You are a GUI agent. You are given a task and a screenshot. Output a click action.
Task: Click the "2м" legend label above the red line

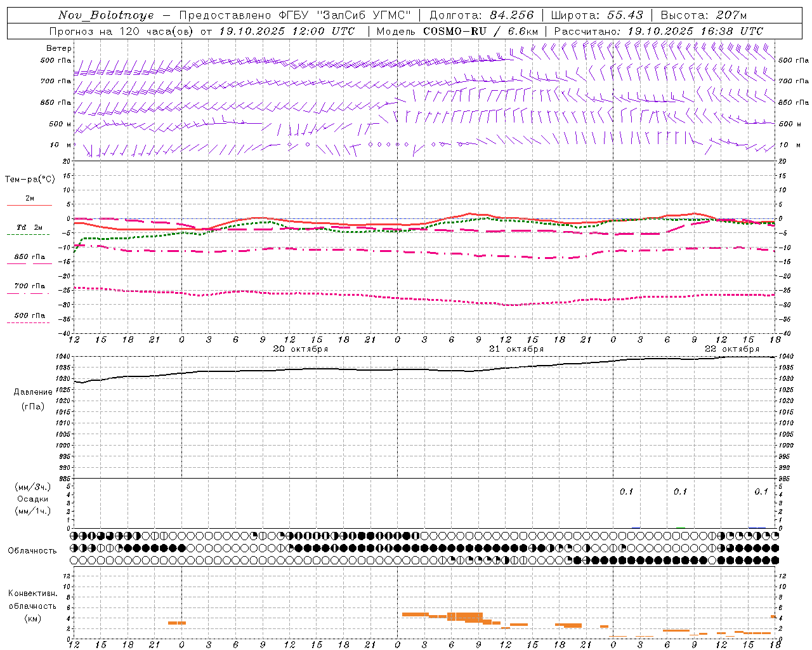(x=30, y=198)
